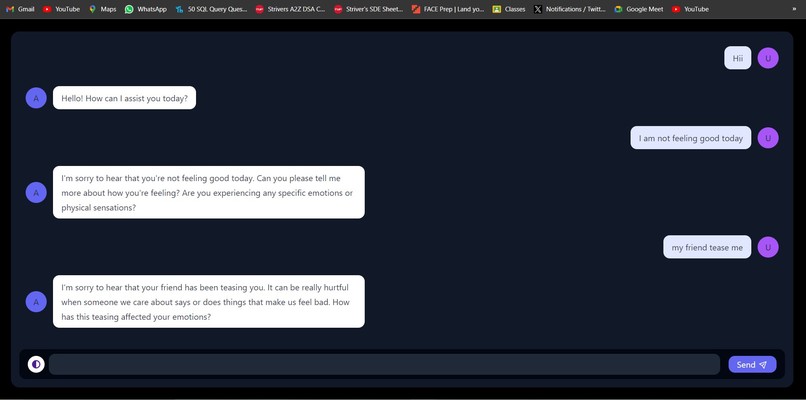Open the Classes bookmark
Screen dimensions: 806x400
[x=509, y=9]
